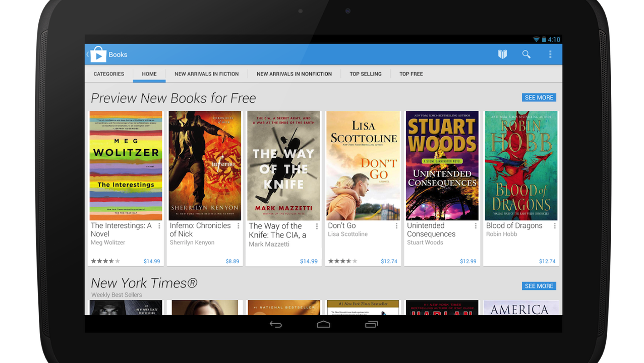The width and height of the screenshot is (644, 363).
Task: Tap the $14.99 price for The Interestings
Action: coord(152,261)
